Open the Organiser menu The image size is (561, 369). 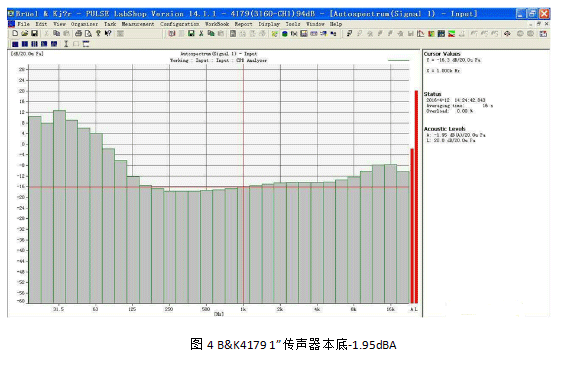84,24
